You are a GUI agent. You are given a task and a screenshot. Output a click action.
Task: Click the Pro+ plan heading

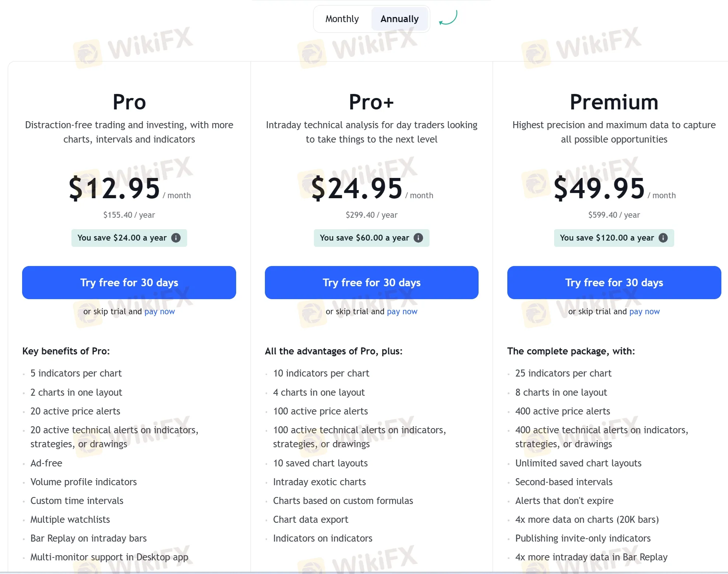coord(371,102)
